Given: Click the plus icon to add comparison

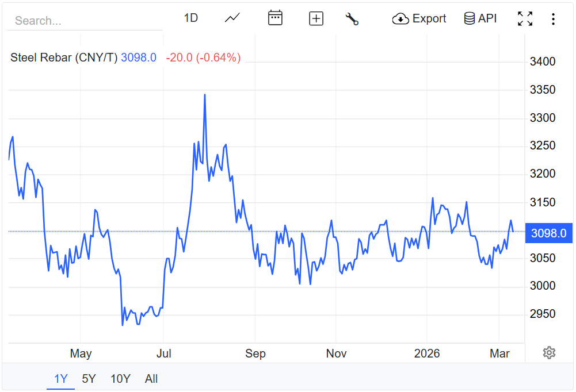Looking at the screenshot, I should point(316,18).
